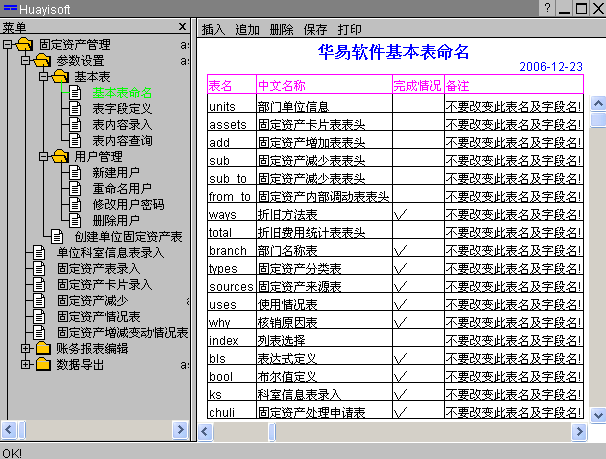The width and height of the screenshot is (606, 459).
Task: Click the table's vertical scrollbar thumb
Action: click(x=598, y=119)
